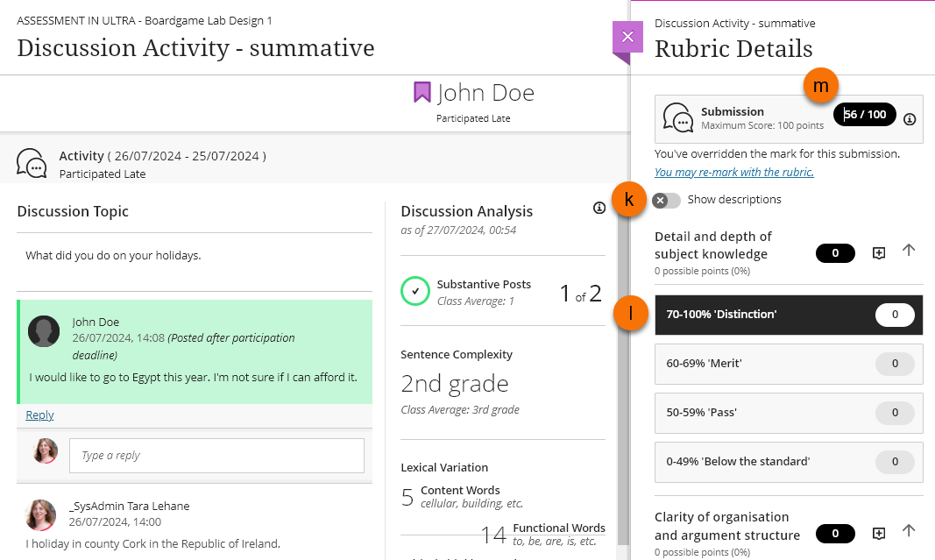This screenshot has width=935, height=560.
Task: Click the 'You may re-mark with the rubric' link
Action: (733, 172)
